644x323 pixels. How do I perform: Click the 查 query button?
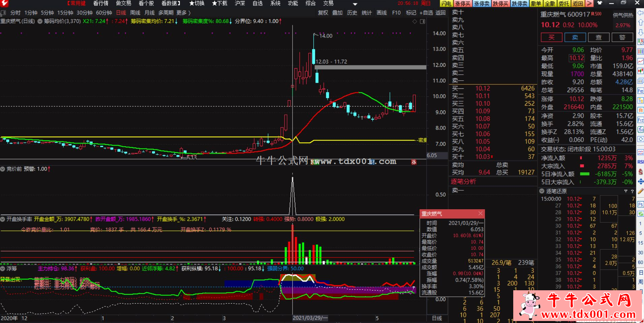point(599,37)
